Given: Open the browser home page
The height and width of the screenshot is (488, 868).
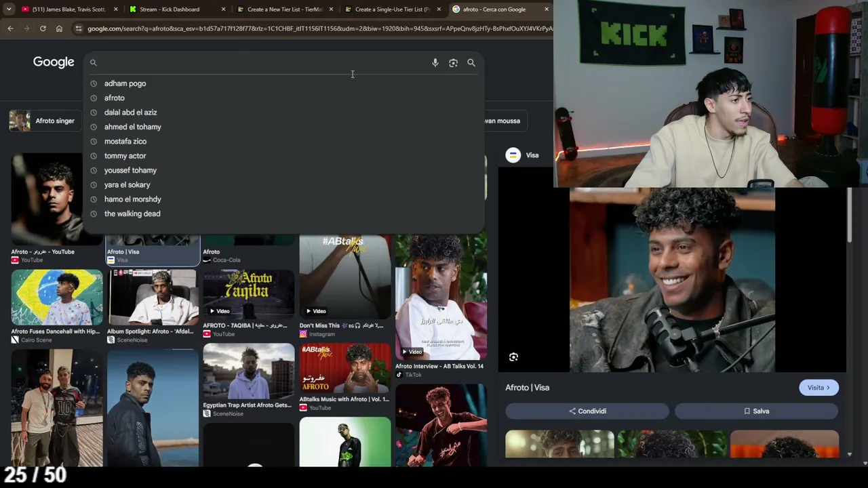Looking at the screenshot, I should click(59, 28).
